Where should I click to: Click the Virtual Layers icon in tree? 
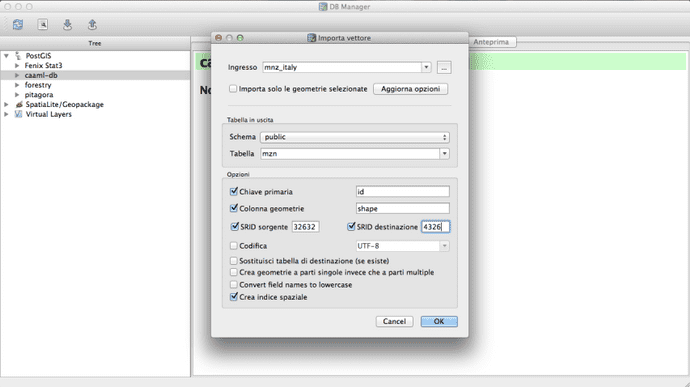[x=18, y=114]
